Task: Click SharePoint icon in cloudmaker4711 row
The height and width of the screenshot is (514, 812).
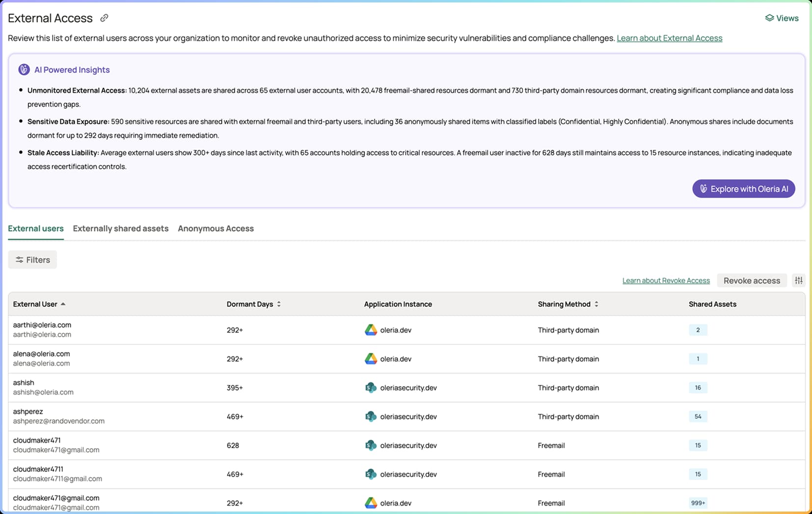Action: (x=371, y=474)
